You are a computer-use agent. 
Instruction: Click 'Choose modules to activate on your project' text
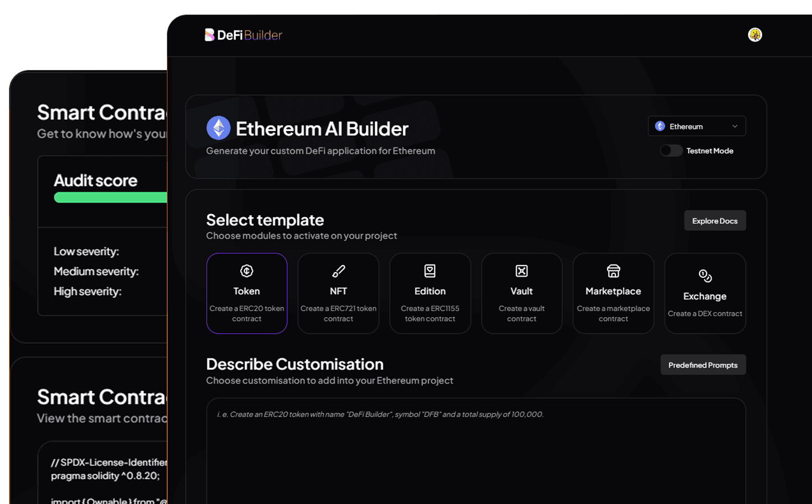click(301, 236)
